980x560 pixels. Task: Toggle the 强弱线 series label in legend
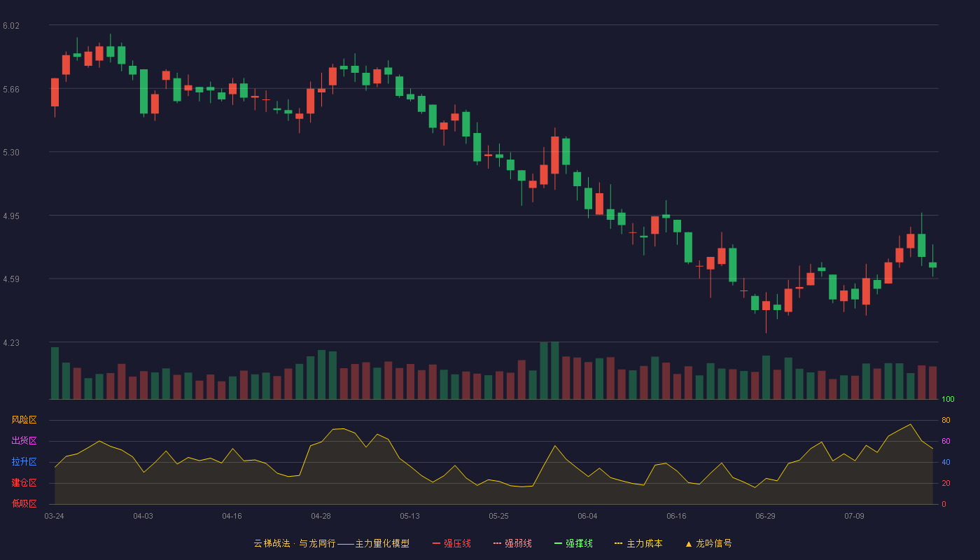518,543
